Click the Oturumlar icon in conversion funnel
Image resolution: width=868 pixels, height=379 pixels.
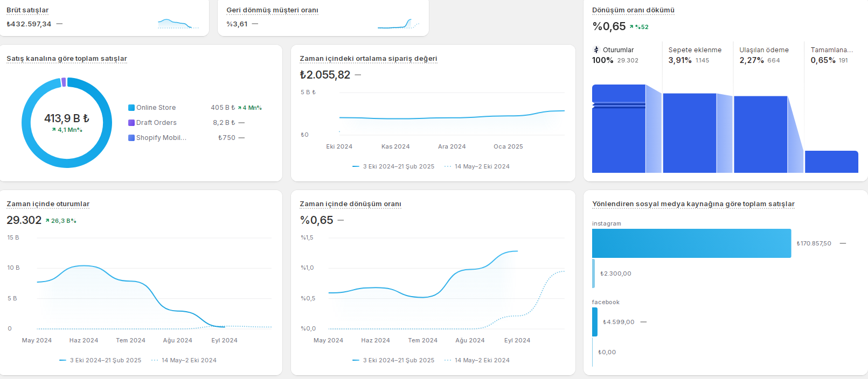pos(596,50)
